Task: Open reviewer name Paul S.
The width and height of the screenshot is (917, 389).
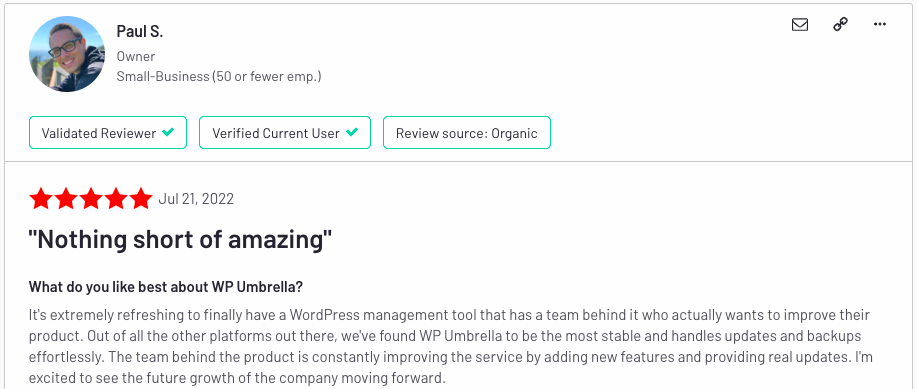Action: point(140,32)
